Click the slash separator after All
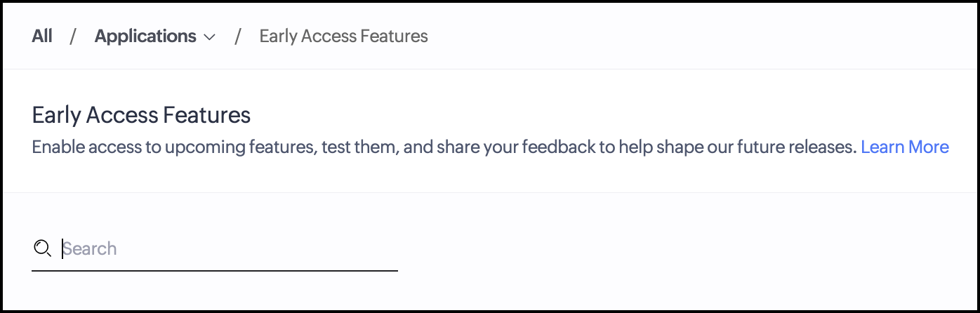Screen dimensions: 980x313 click(72, 36)
